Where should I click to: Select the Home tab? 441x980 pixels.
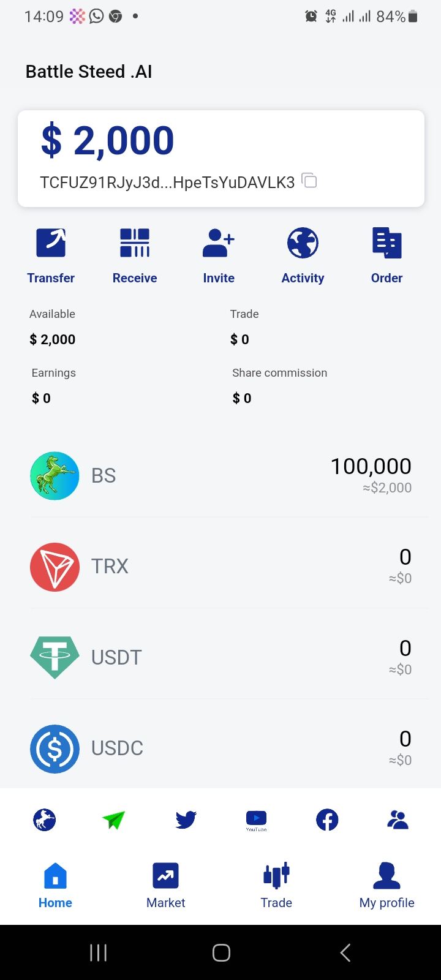click(x=55, y=886)
